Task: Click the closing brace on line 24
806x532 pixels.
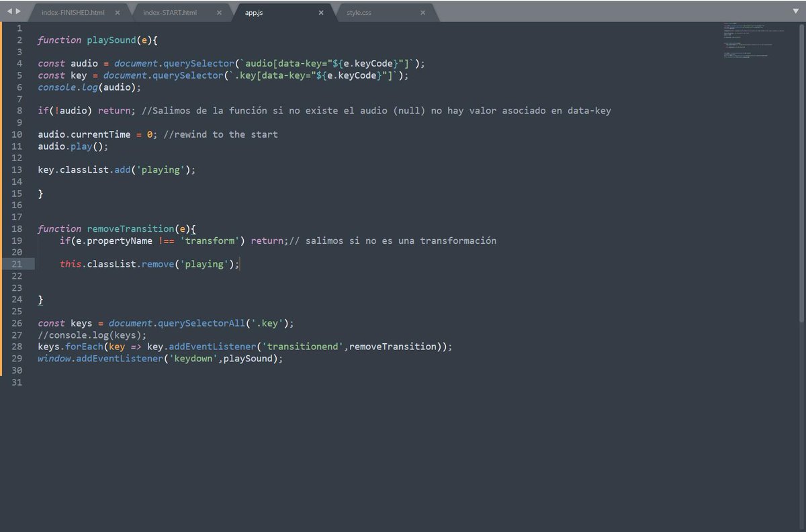Action: pyautogui.click(x=40, y=300)
